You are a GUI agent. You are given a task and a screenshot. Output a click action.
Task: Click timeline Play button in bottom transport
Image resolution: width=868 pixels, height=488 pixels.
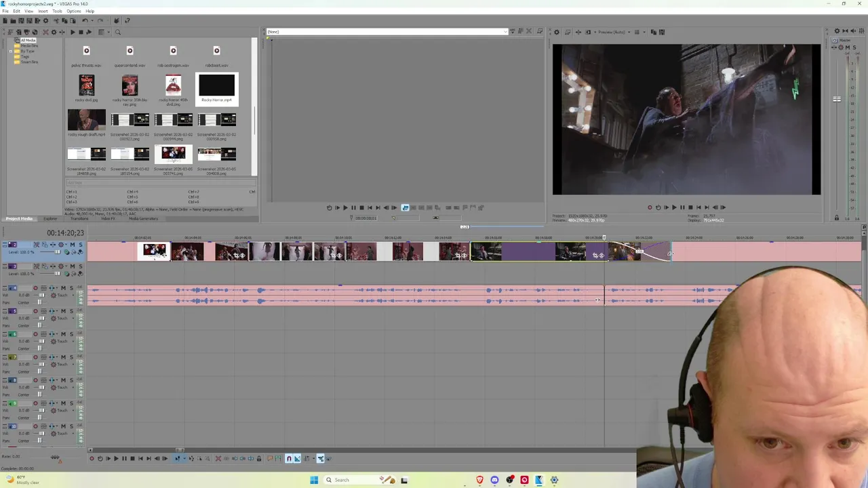(x=116, y=459)
